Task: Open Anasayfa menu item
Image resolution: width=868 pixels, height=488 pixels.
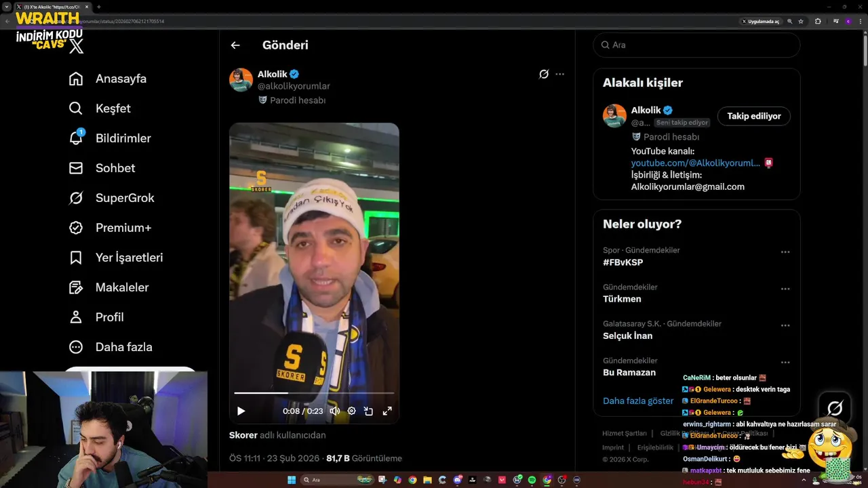Action: (x=121, y=79)
